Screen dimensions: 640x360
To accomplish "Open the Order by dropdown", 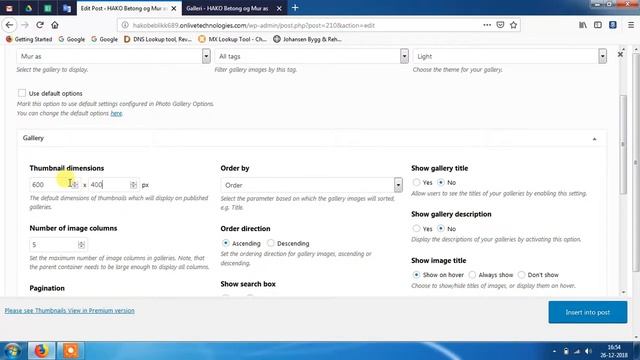I will (x=311, y=185).
